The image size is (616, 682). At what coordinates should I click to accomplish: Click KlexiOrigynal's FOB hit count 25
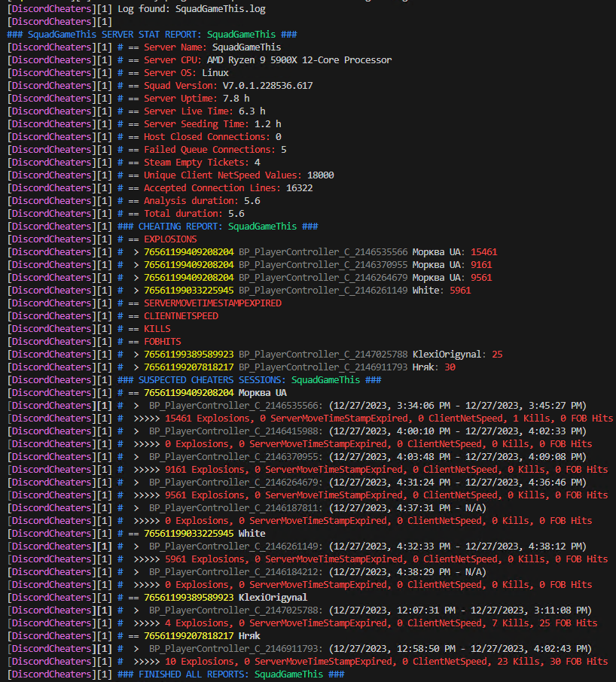497,355
